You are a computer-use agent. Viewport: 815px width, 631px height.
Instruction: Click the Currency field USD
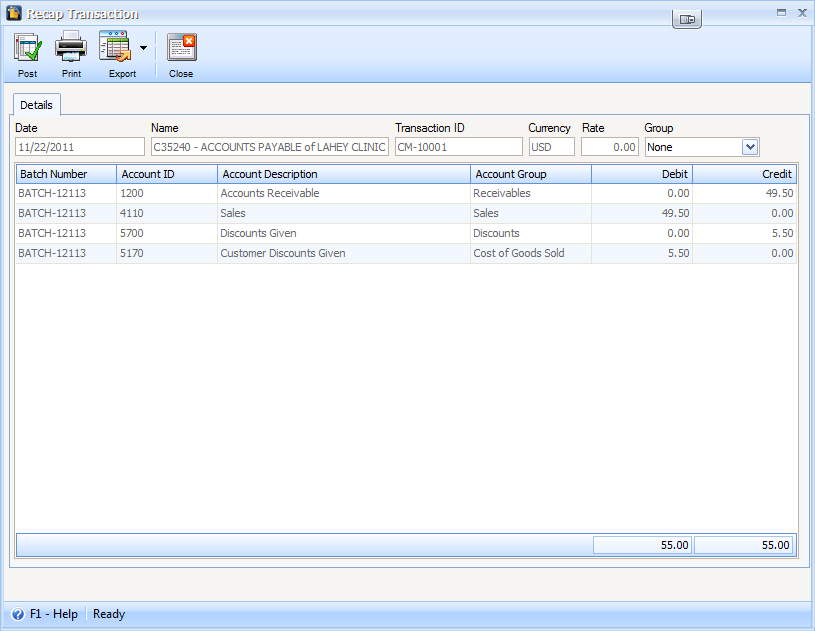[551, 147]
